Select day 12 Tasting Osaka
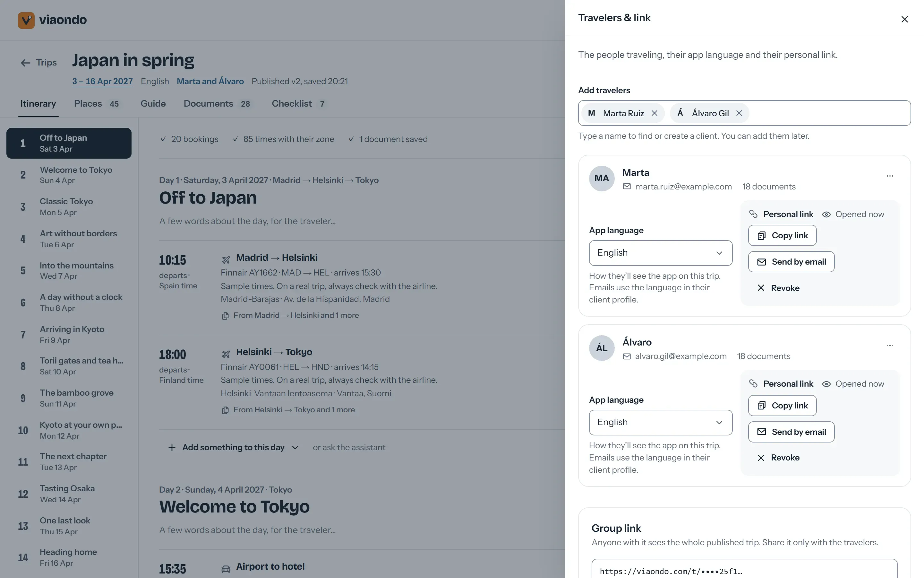Image resolution: width=924 pixels, height=578 pixels. pos(69,494)
